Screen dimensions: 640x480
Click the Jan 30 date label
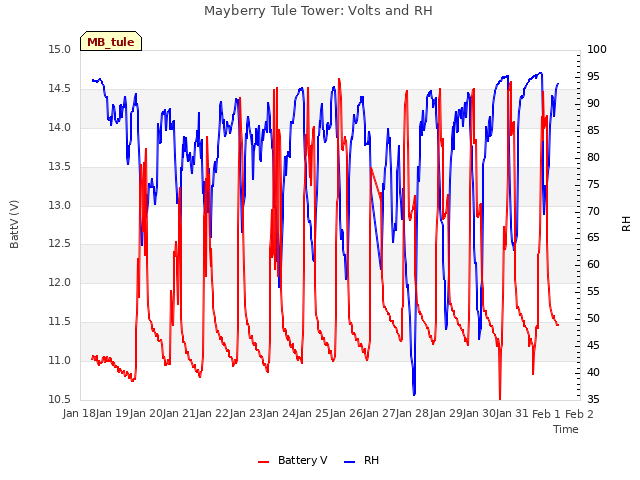point(478,413)
